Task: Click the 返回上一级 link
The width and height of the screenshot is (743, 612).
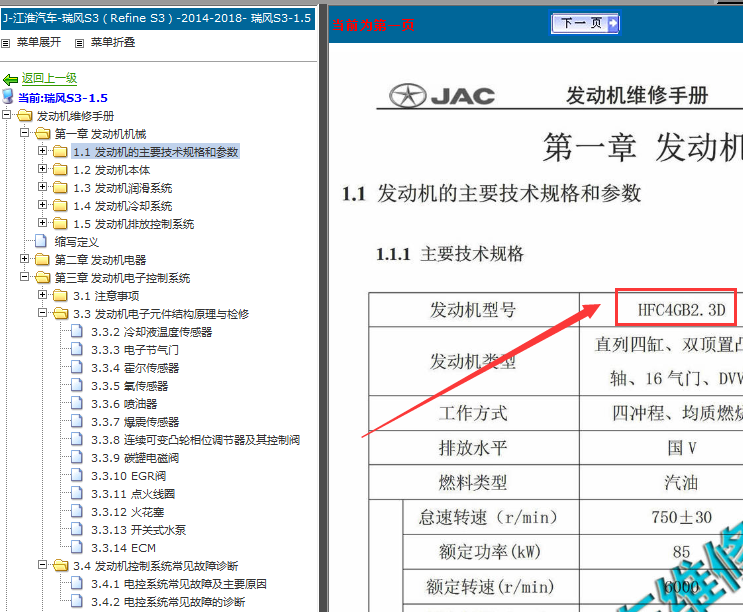Action: pyautogui.click(x=49, y=78)
